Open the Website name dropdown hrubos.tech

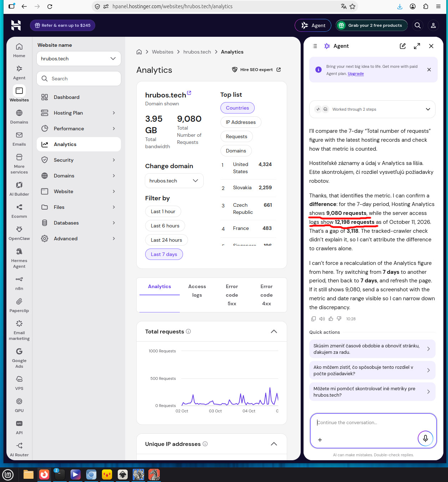click(x=79, y=59)
